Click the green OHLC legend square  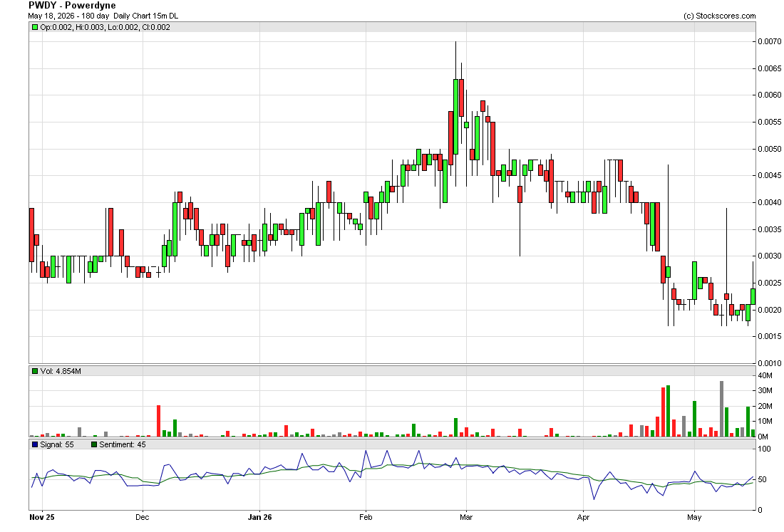click(34, 28)
